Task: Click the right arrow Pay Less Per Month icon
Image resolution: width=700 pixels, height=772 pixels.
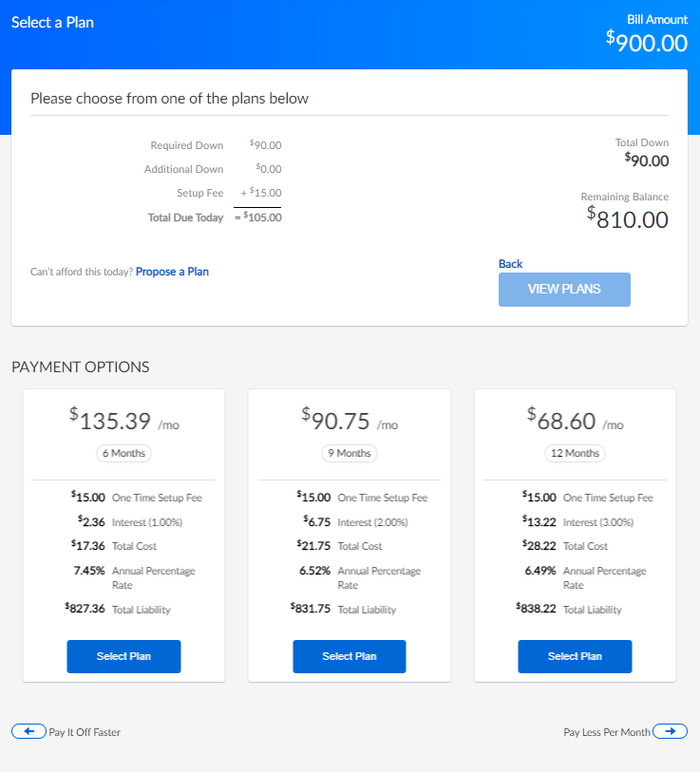Action: tap(670, 731)
